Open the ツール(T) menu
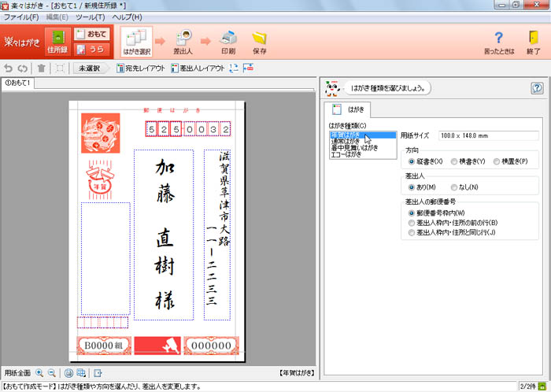Screen dimensions: 551x392 click(91, 17)
